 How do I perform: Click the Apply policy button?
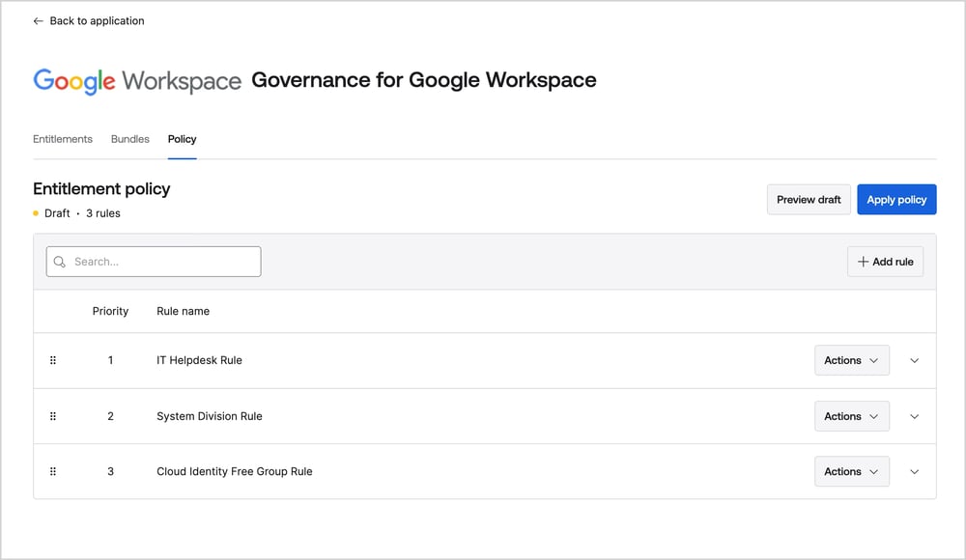(896, 200)
